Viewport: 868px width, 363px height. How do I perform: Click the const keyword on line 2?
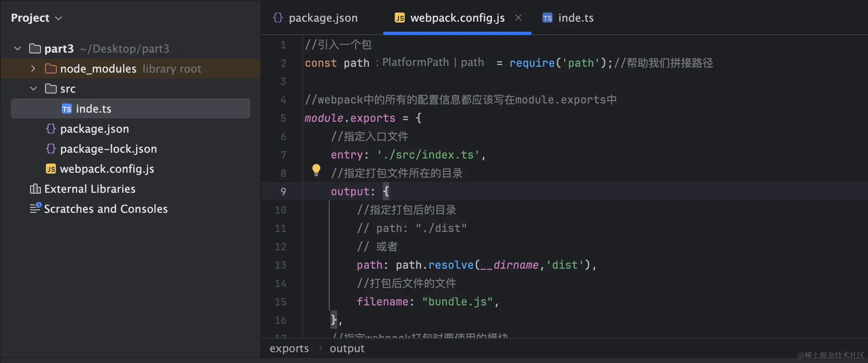point(320,63)
